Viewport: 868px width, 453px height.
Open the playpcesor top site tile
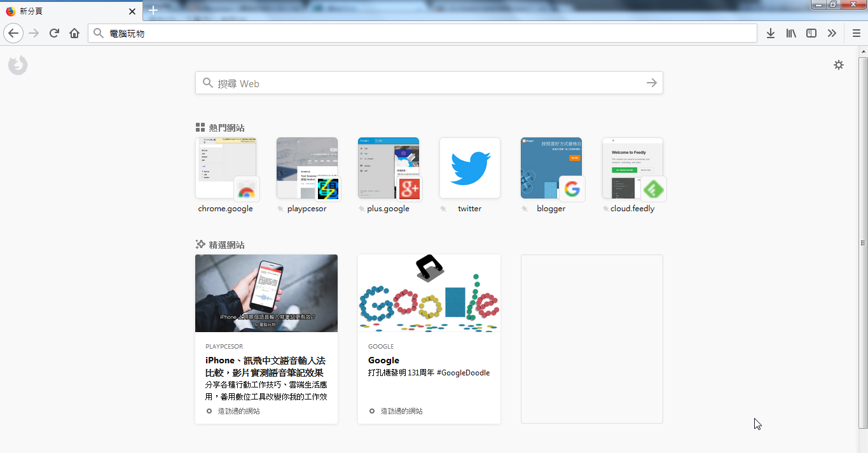pyautogui.click(x=307, y=168)
